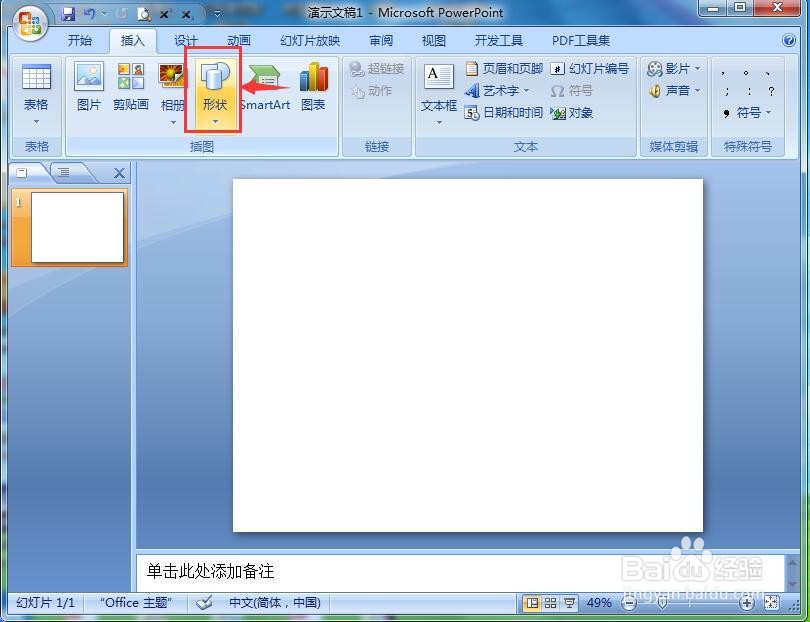Go to the 动画 ribbon tab
The width and height of the screenshot is (810, 622).
pos(239,40)
